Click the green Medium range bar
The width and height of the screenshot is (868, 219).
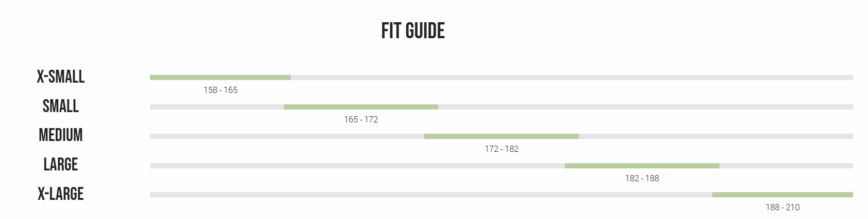(502, 136)
